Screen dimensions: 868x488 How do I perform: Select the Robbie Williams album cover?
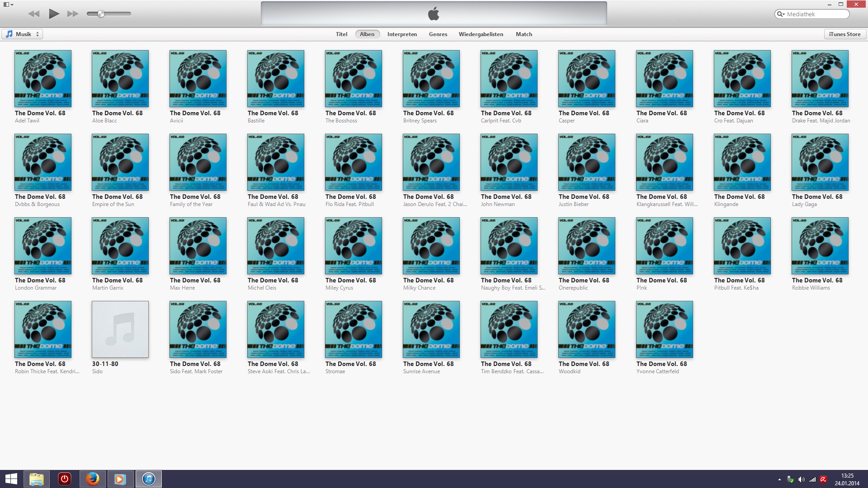click(820, 246)
